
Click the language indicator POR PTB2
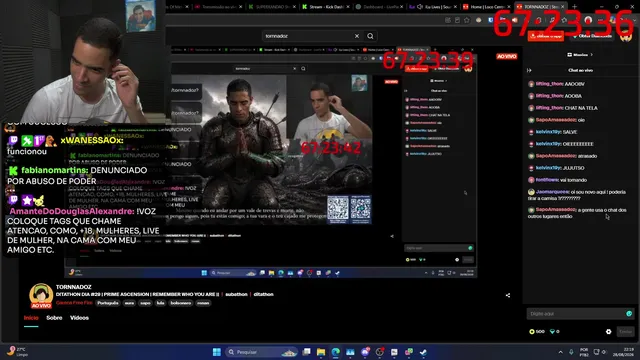pyautogui.click(x=584, y=352)
